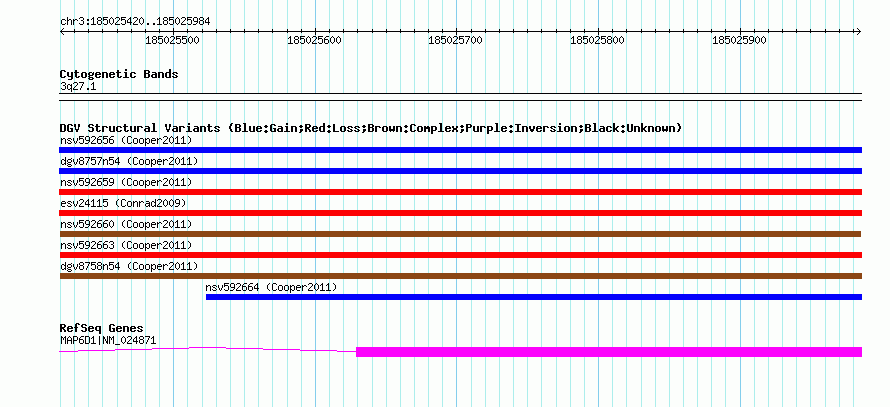Open the nsv592664 (Cooper2011) label
The width and height of the screenshot is (890, 407).
(x=271, y=287)
